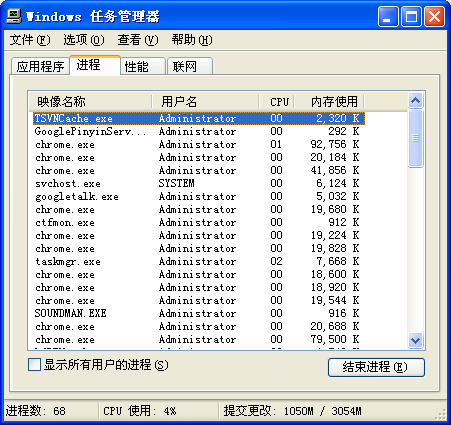
Task: Select chrome.exe using 18,600 K
Action: 199,274
